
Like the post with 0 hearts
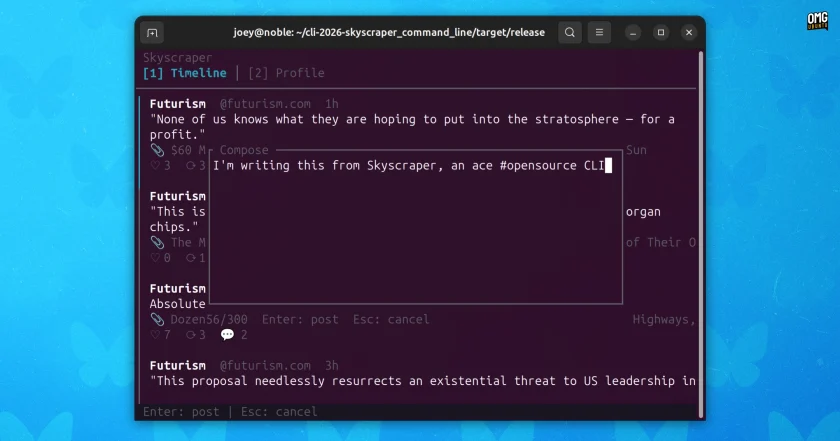pos(160,258)
